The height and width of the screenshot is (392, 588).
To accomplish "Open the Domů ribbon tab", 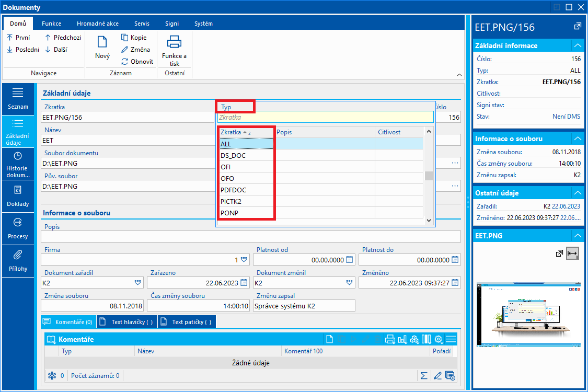I will tap(18, 23).
